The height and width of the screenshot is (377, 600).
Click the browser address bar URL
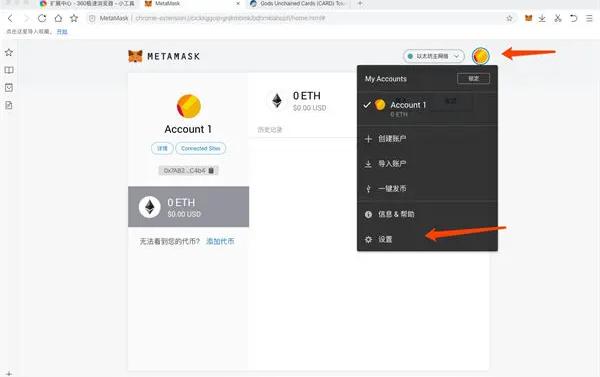tap(230, 18)
